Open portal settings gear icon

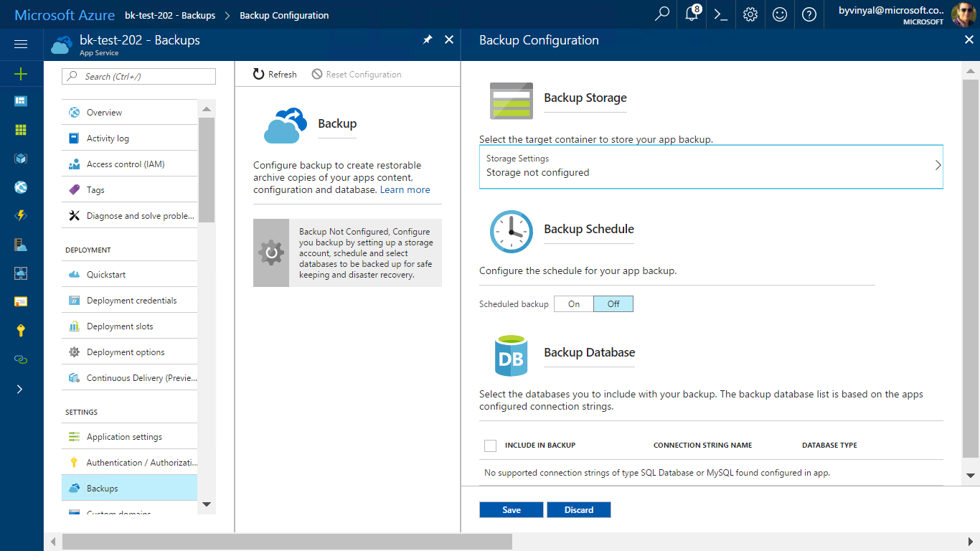coord(750,14)
